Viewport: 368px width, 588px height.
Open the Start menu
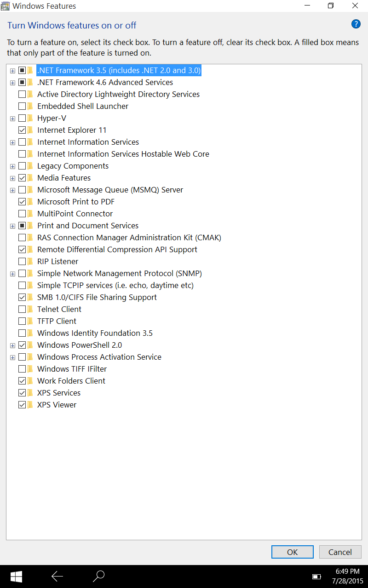point(17,576)
